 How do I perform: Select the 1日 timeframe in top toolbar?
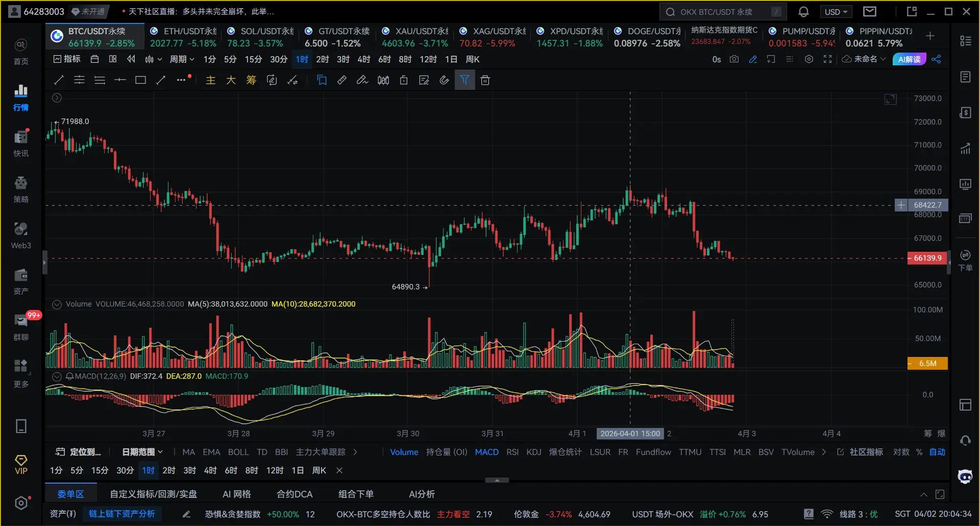point(451,59)
